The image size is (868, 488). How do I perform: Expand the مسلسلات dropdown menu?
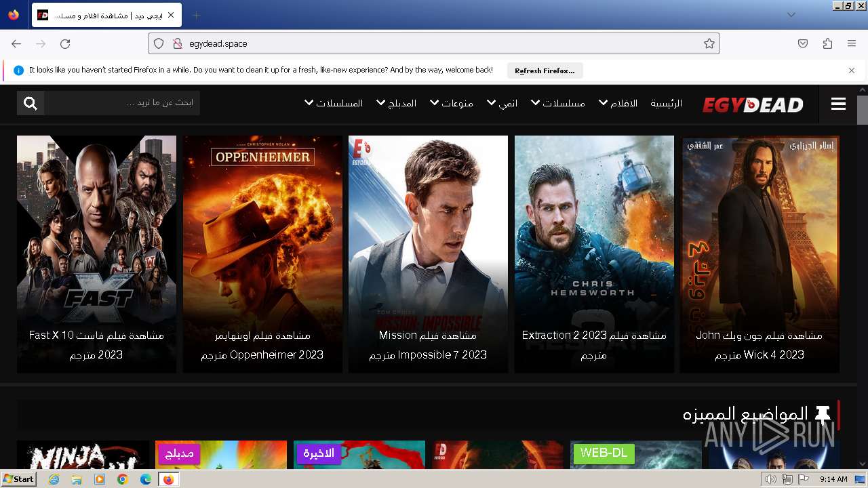tap(557, 103)
